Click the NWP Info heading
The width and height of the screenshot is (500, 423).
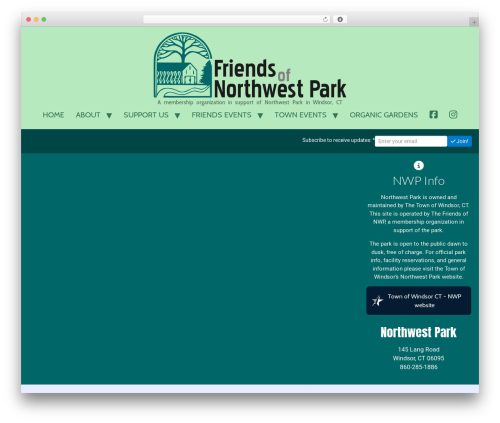[x=419, y=181]
